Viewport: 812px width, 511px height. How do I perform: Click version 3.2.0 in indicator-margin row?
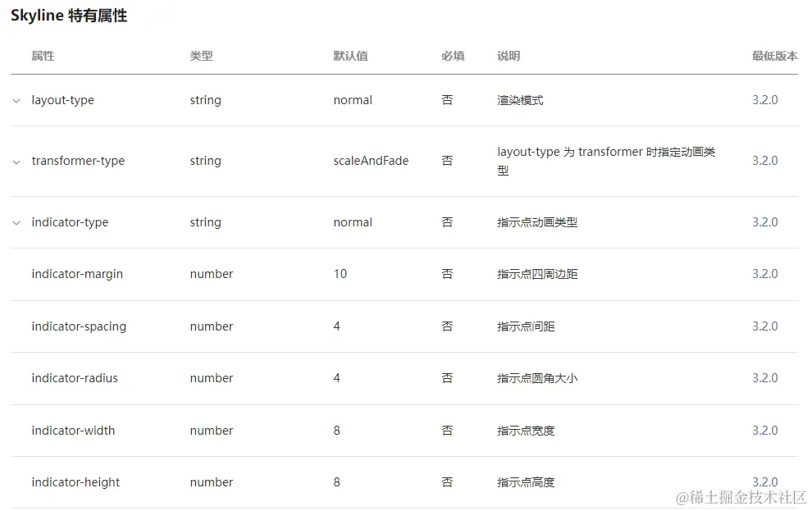pyautogui.click(x=765, y=273)
